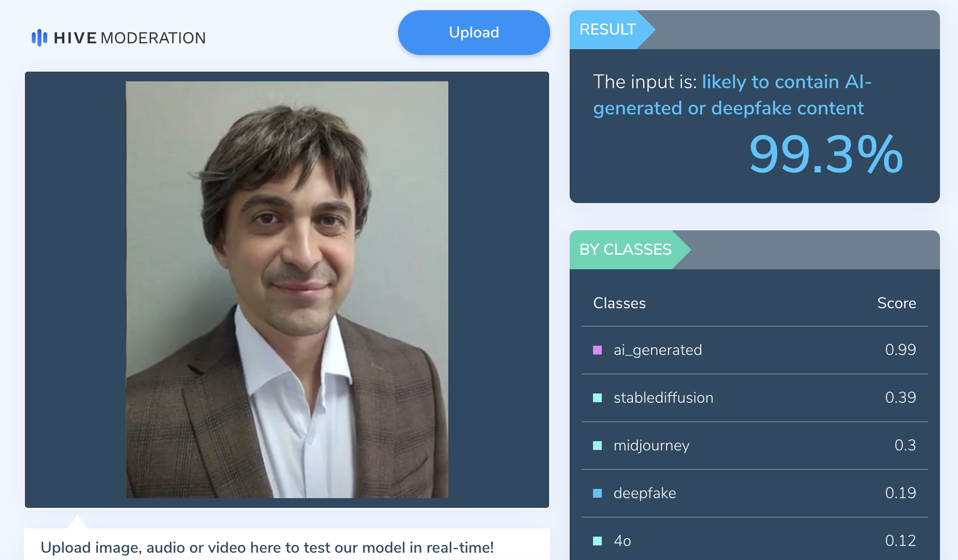Click the Score column header
The height and width of the screenshot is (560, 958).
pyautogui.click(x=897, y=303)
